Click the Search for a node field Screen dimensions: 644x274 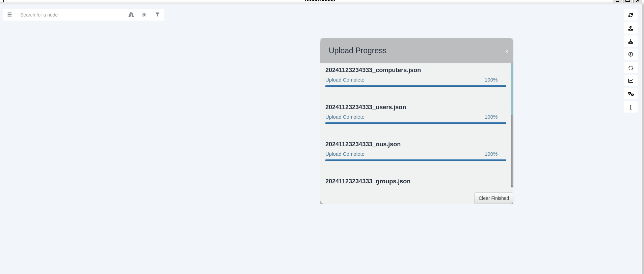(x=71, y=15)
